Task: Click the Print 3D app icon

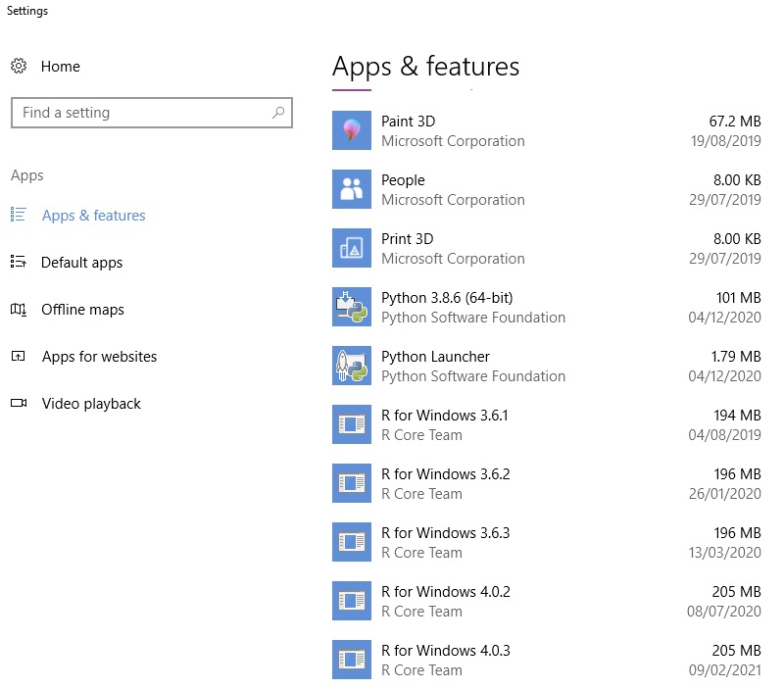Action: pyautogui.click(x=352, y=248)
